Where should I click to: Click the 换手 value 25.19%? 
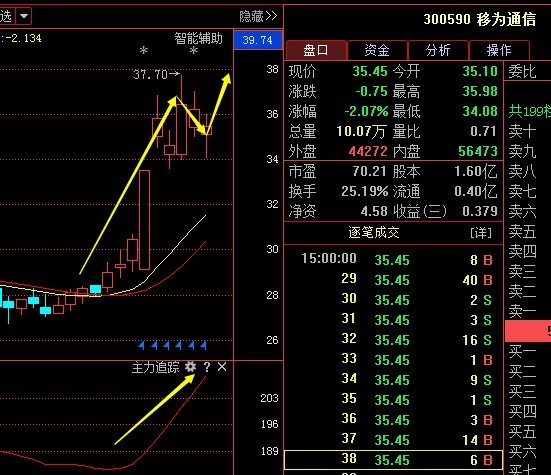(x=365, y=191)
